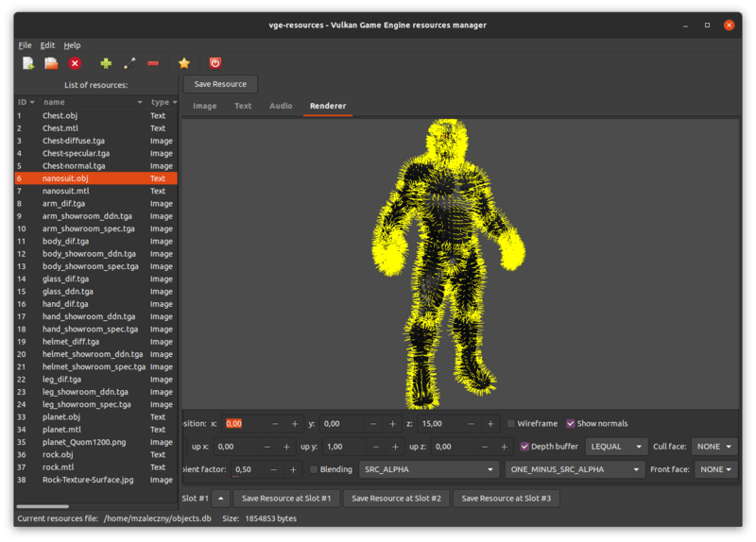756x542 pixels.
Task: Enable the Wireframe checkbox
Action: click(512, 424)
